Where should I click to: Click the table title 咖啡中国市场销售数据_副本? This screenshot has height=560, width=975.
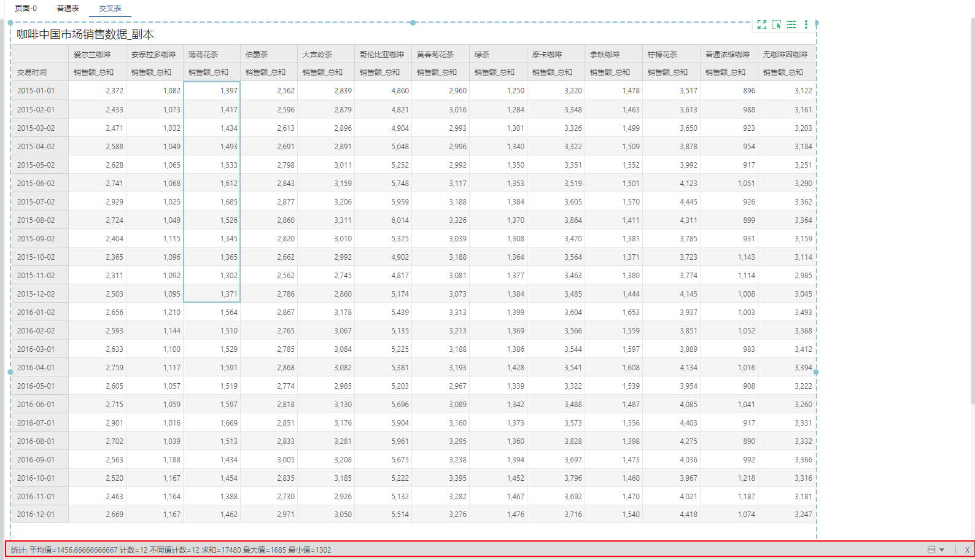(x=85, y=35)
